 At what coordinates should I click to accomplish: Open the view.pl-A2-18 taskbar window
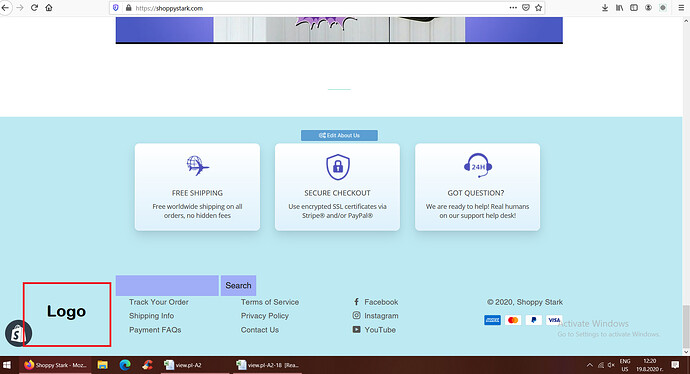(x=268, y=365)
